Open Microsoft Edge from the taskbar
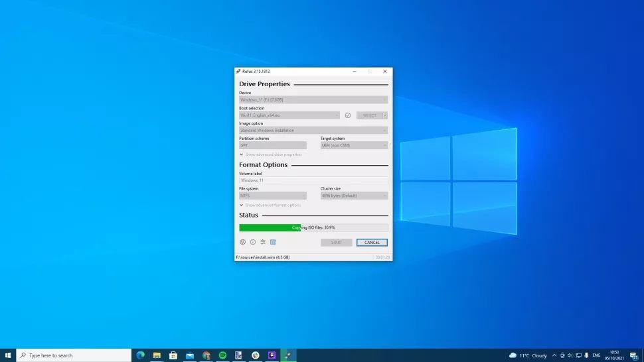Viewport: 644px width, 362px height. [140, 355]
